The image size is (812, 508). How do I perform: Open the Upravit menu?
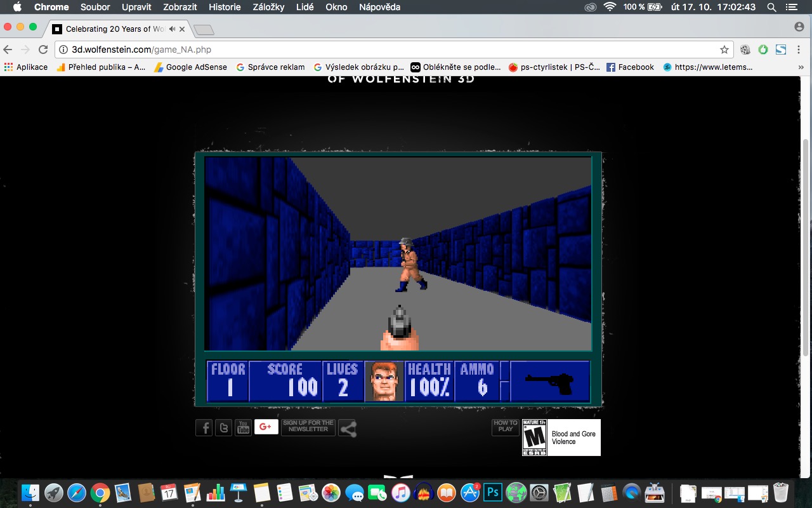pos(136,7)
